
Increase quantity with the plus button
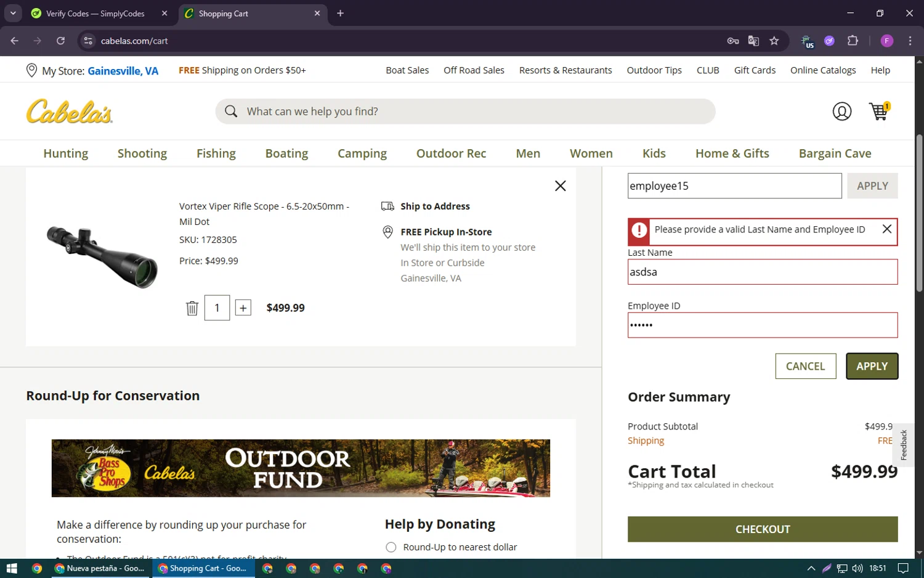pyautogui.click(x=243, y=308)
